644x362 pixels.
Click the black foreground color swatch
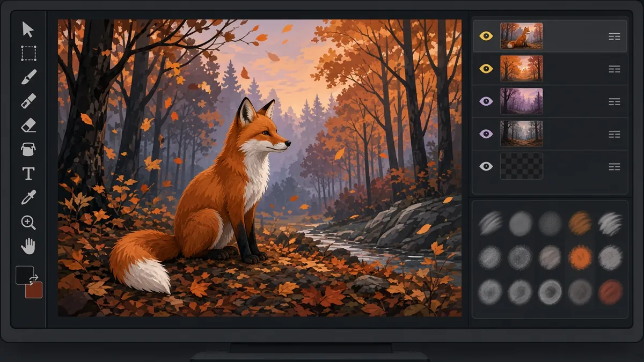point(24,275)
